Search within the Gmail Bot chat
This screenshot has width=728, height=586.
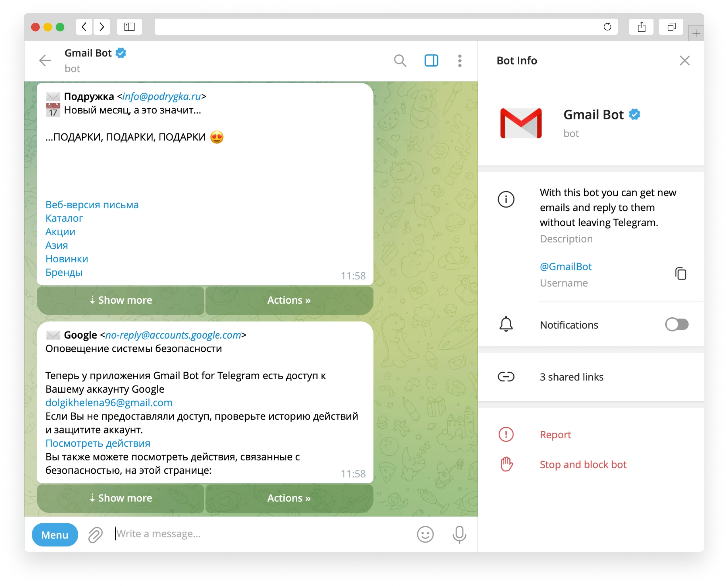400,61
